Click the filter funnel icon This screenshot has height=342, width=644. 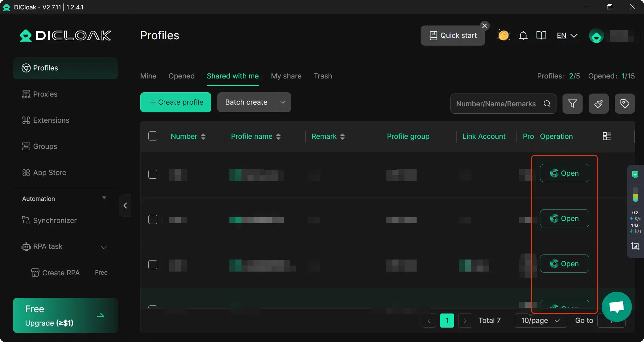(572, 104)
